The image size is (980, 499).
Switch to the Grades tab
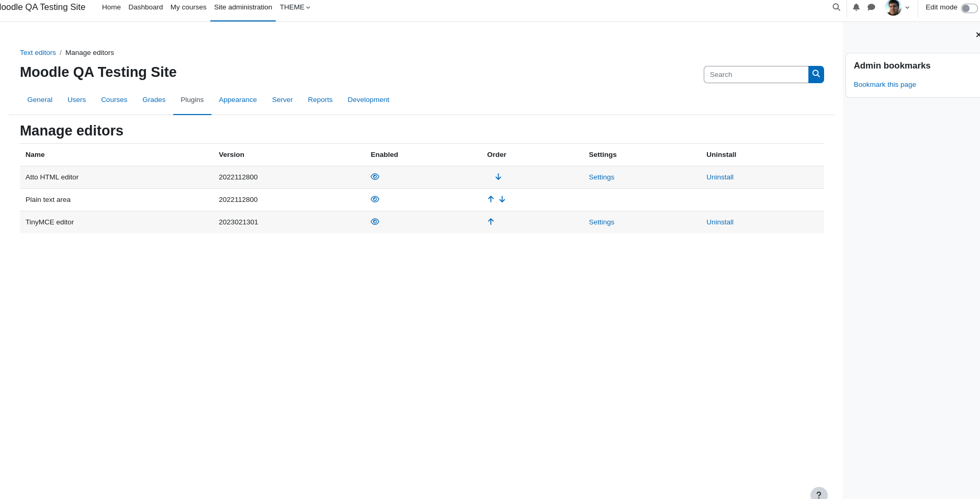[x=154, y=100]
